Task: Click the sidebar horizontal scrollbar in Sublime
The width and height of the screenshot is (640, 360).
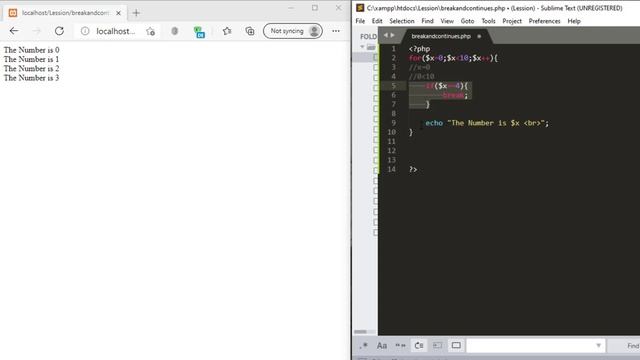Action: click(360, 332)
